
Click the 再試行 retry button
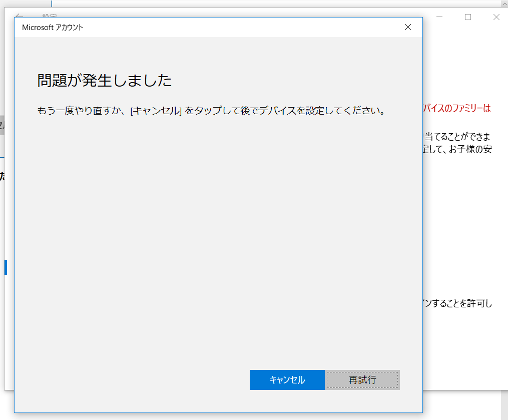(x=362, y=380)
